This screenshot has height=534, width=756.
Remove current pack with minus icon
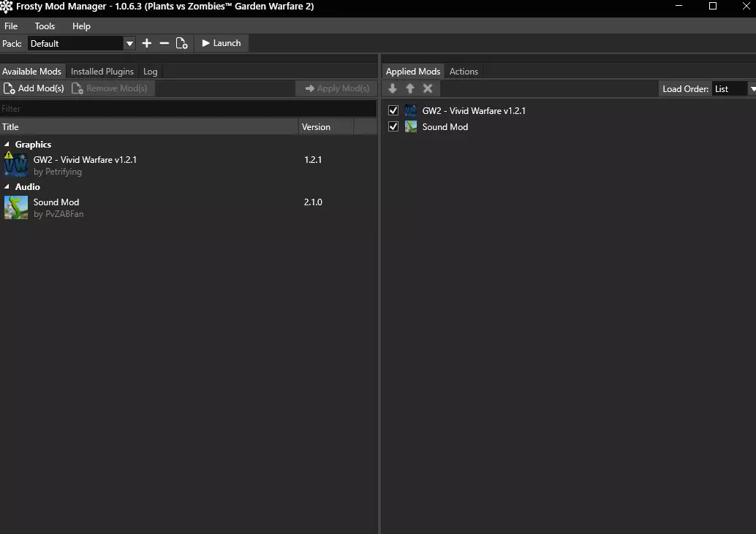(164, 43)
